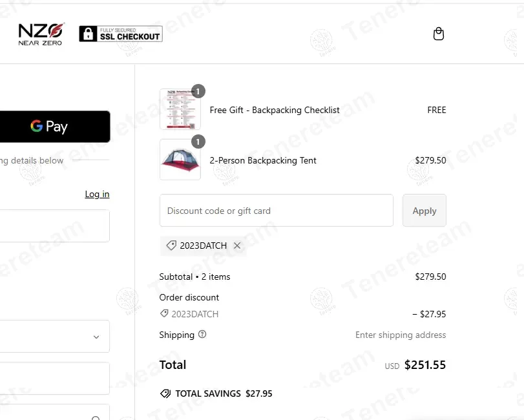
Task: Click the Free Gift - Backpacking Checklist name
Action: point(275,110)
